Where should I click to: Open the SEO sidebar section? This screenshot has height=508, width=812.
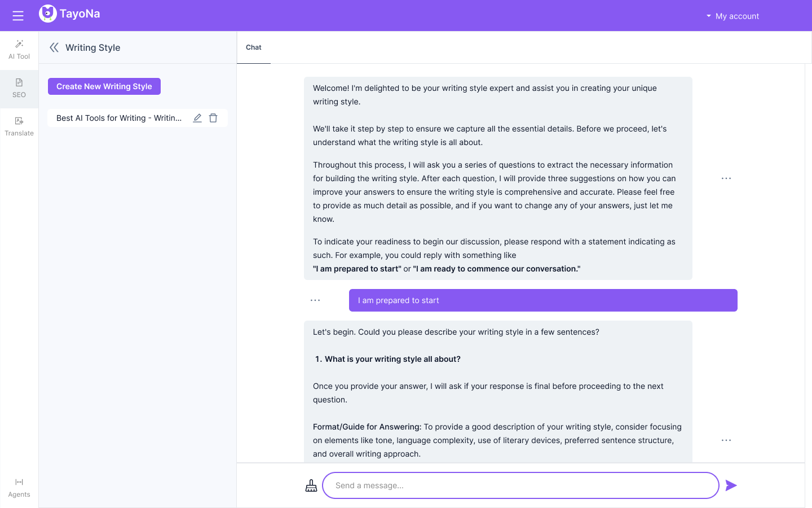point(19,88)
